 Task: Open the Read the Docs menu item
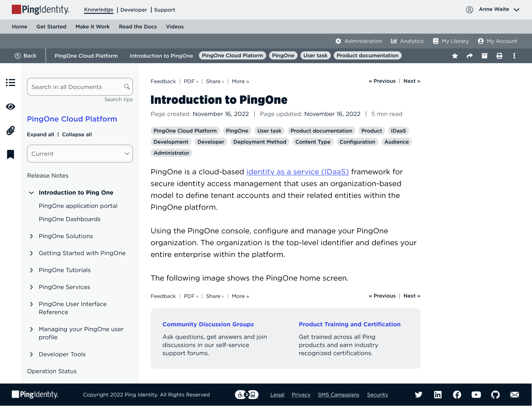[138, 27]
